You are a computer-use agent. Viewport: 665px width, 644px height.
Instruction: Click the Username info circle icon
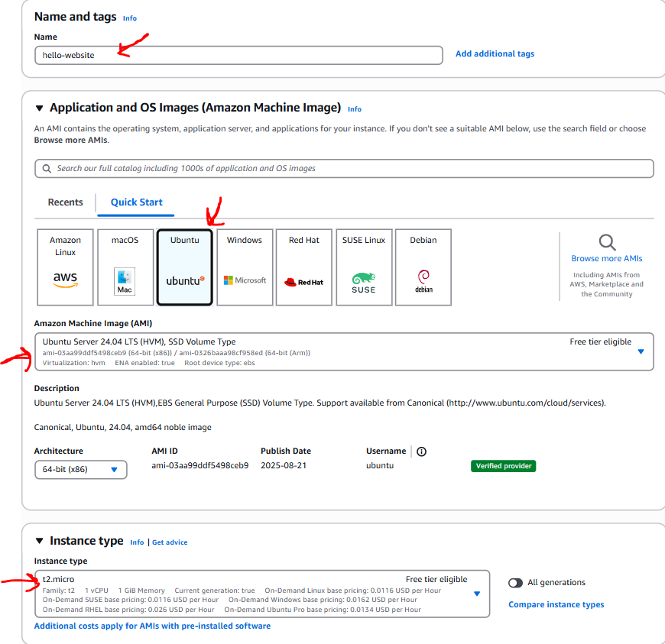421,451
